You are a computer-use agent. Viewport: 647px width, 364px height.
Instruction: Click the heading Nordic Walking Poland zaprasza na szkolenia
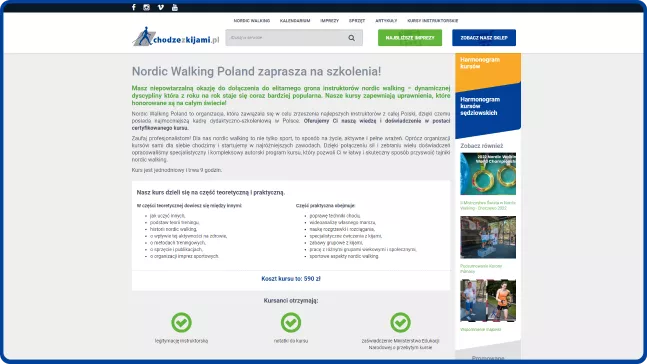point(256,71)
